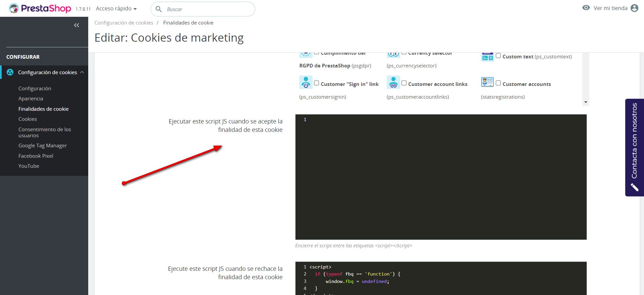644x295 pixels.
Task: Click the Customer "Sign in" link module icon
Action: 306,82
